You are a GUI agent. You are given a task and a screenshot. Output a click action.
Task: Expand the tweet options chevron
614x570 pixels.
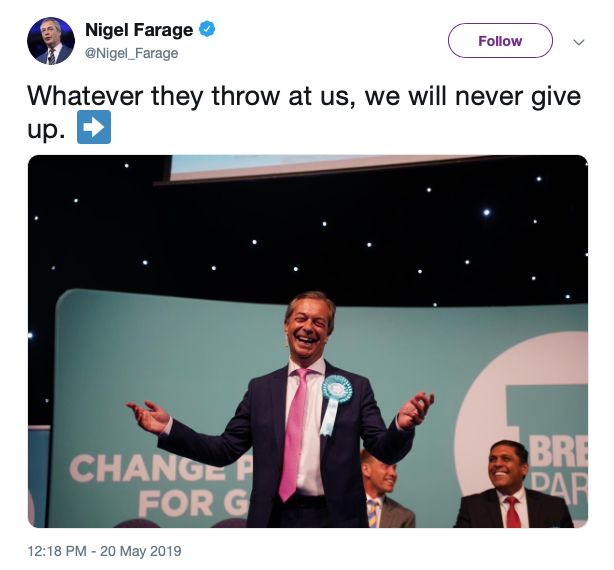click(579, 42)
